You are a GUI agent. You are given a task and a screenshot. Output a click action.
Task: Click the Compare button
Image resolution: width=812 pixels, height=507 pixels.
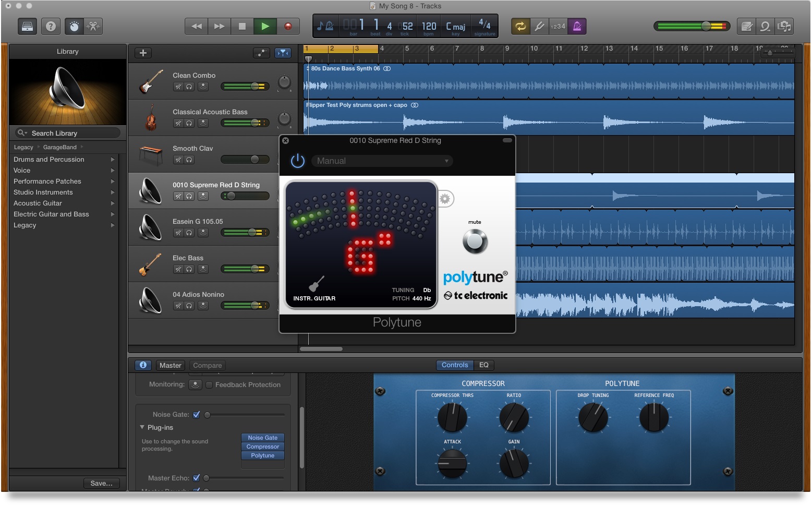tap(207, 365)
